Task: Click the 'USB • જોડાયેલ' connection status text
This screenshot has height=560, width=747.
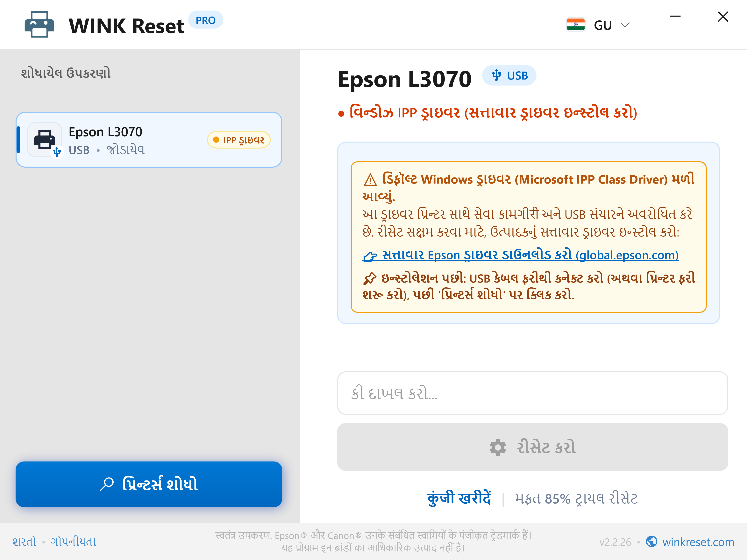Action: click(x=106, y=150)
